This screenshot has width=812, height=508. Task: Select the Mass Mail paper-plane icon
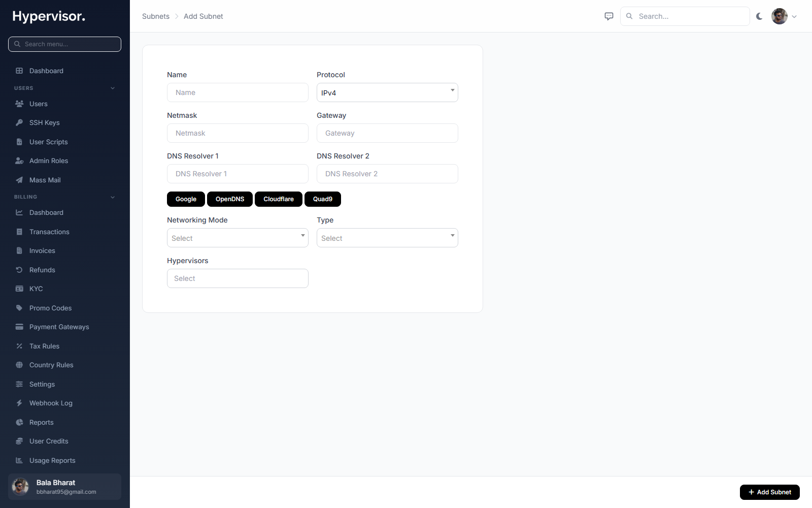(19, 180)
